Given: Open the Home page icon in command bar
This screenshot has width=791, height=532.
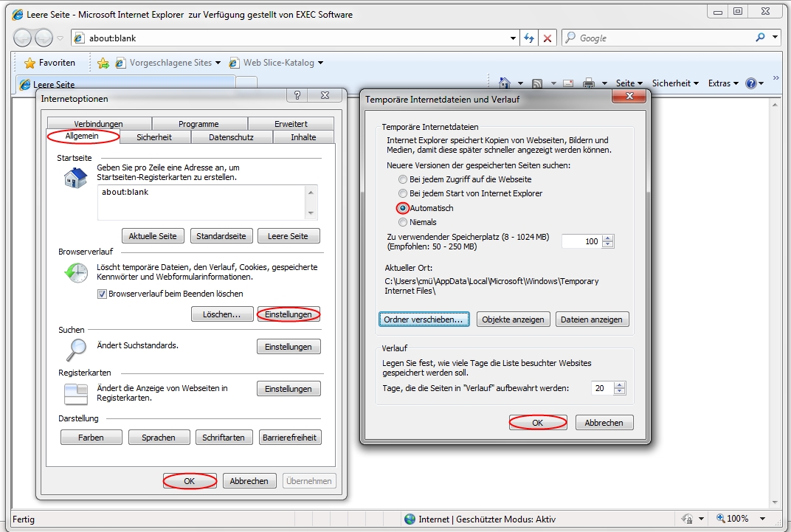Looking at the screenshot, I should (x=505, y=83).
